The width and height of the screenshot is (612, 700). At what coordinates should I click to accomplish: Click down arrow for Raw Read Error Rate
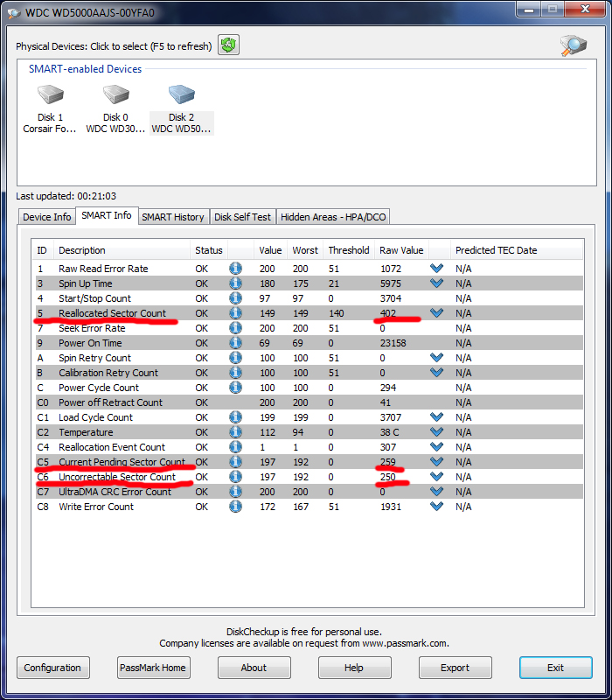tap(436, 268)
